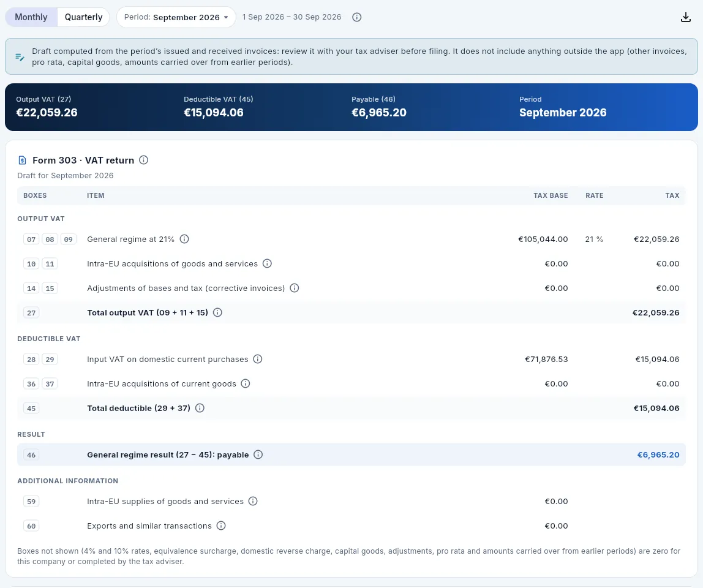The width and height of the screenshot is (703, 588).
Task: Show info for Input VAT on domestic purchases
Action: 258,359
